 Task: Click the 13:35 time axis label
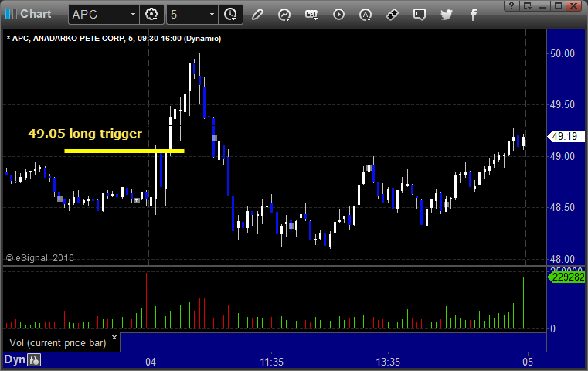388,362
